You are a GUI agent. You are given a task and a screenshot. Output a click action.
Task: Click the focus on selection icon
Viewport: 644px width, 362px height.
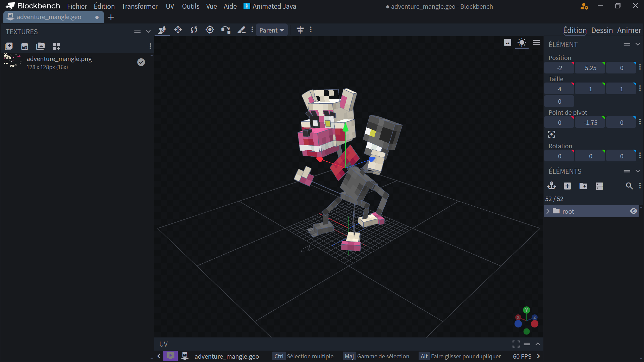(552, 135)
